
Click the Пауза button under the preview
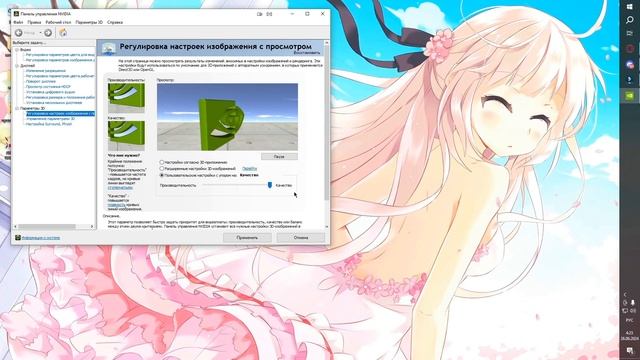coord(279,156)
